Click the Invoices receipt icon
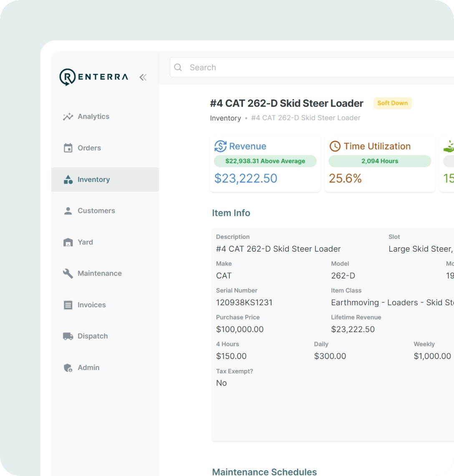 point(68,305)
